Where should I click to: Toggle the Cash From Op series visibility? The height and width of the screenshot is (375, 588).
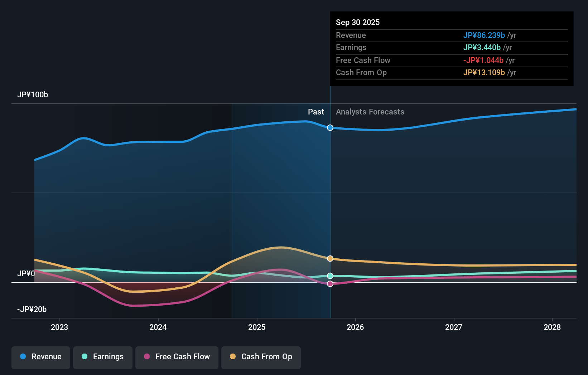coord(261,357)
